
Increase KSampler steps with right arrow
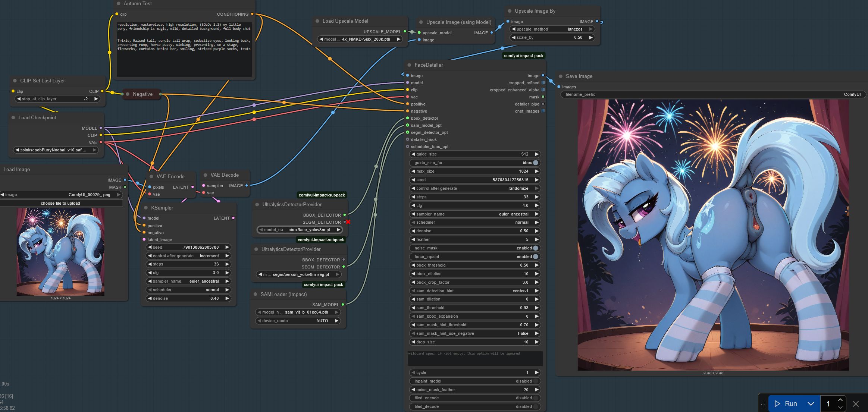227,264
